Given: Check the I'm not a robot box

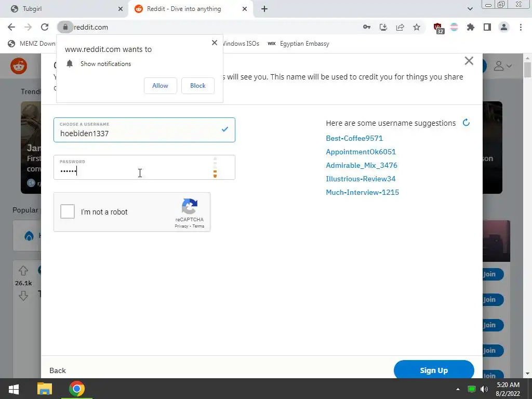Looking at the screenshot, I should point(68,212).
